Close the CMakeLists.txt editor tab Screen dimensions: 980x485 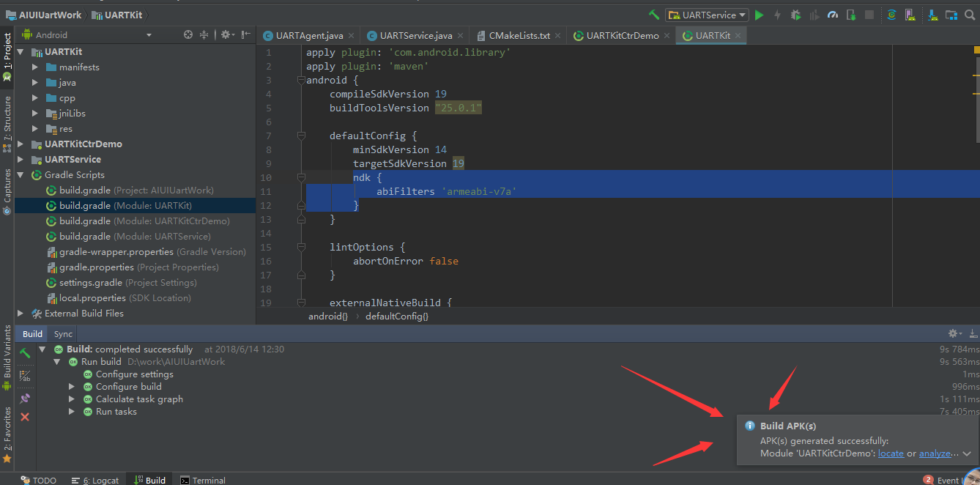point(557,35)
